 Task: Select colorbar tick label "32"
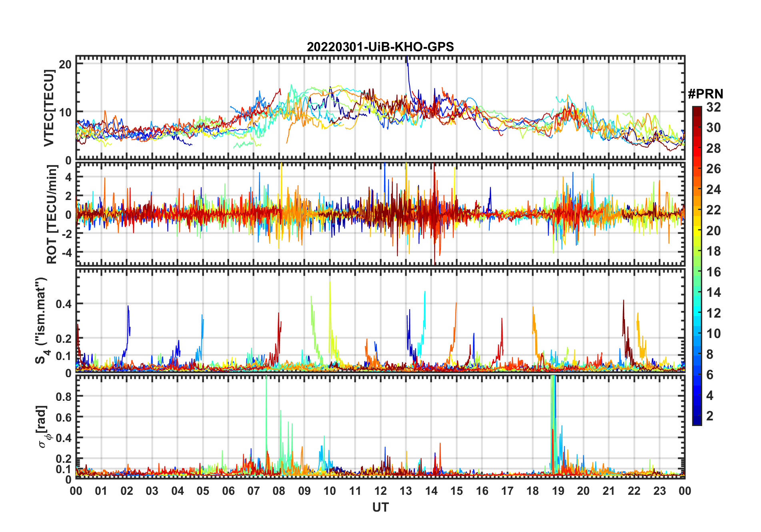[713, 107]
